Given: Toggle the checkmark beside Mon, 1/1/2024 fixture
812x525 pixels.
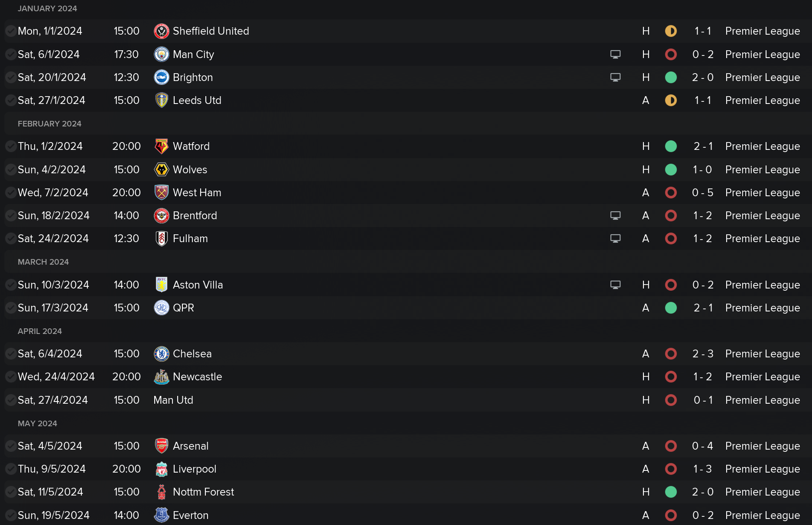Looking at the screenshot, I should 10,31.
